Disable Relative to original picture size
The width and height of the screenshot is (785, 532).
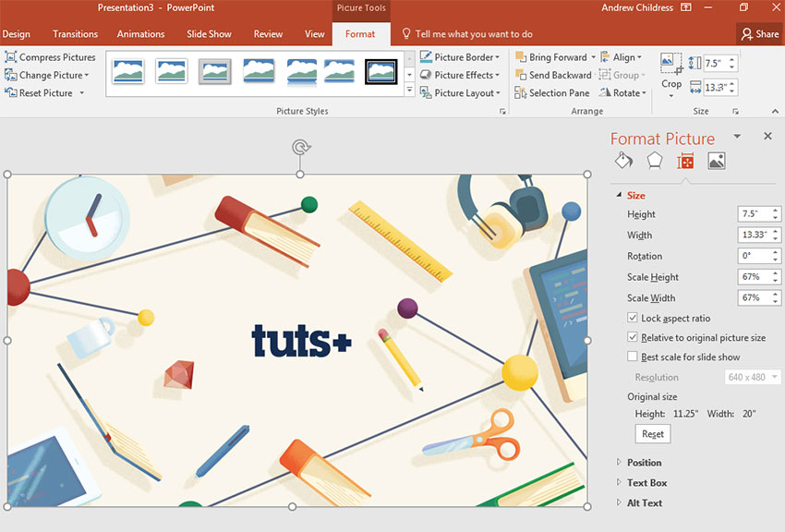pos(632,338)
